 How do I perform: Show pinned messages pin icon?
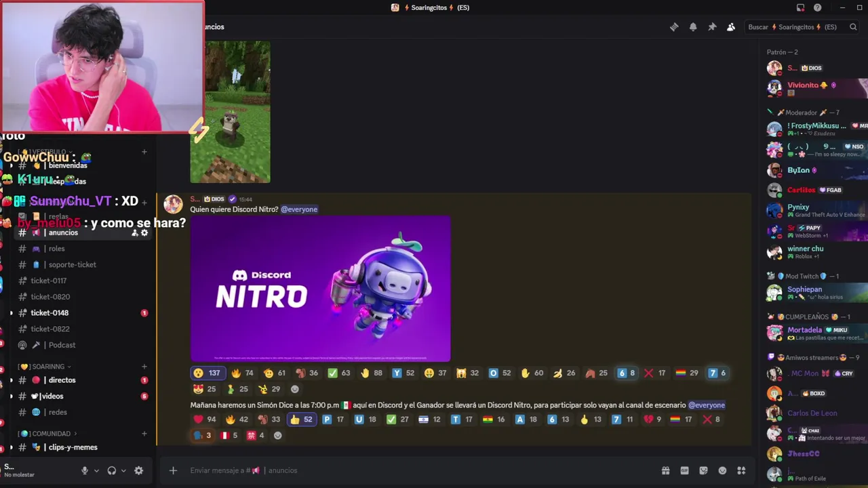click(x=712, y=27)
